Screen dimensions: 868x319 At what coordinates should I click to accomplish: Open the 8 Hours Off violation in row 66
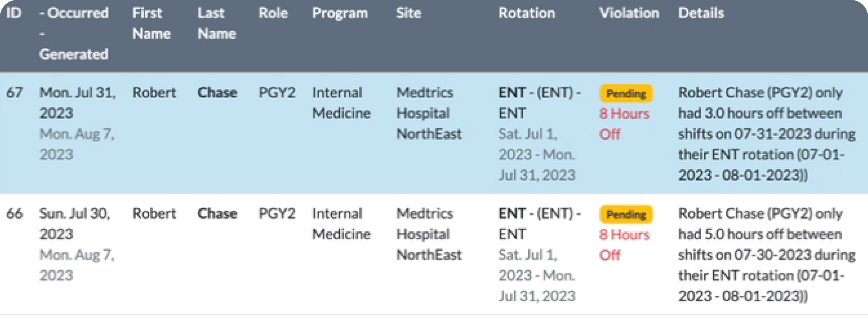[x=624, y=245]
